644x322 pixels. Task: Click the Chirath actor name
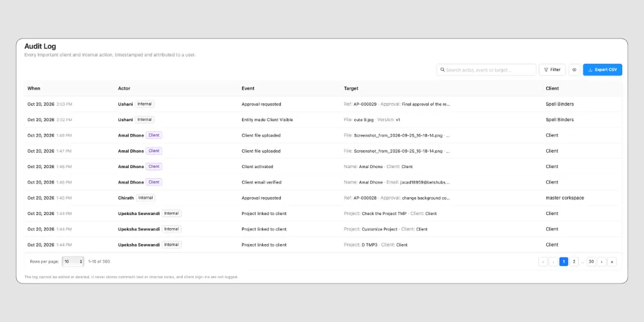(x=126, y=198)
